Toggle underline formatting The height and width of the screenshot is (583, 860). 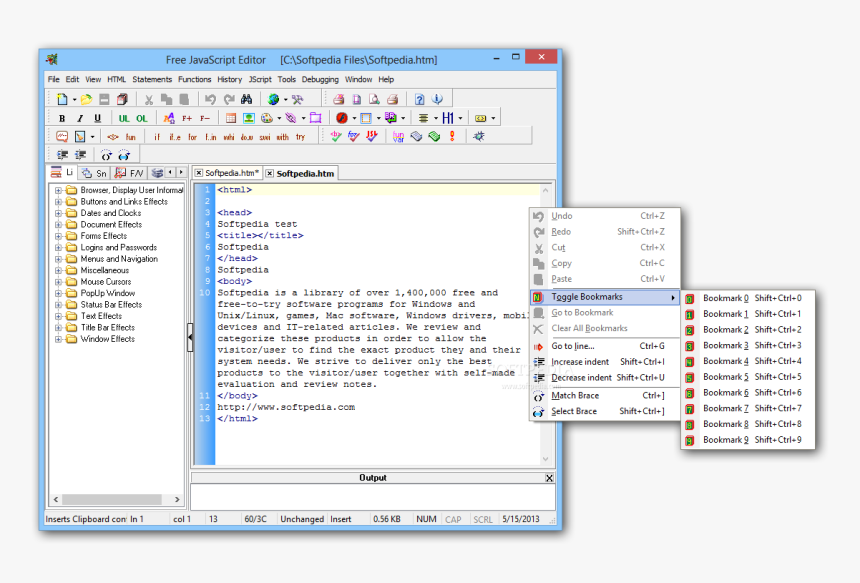96,117
